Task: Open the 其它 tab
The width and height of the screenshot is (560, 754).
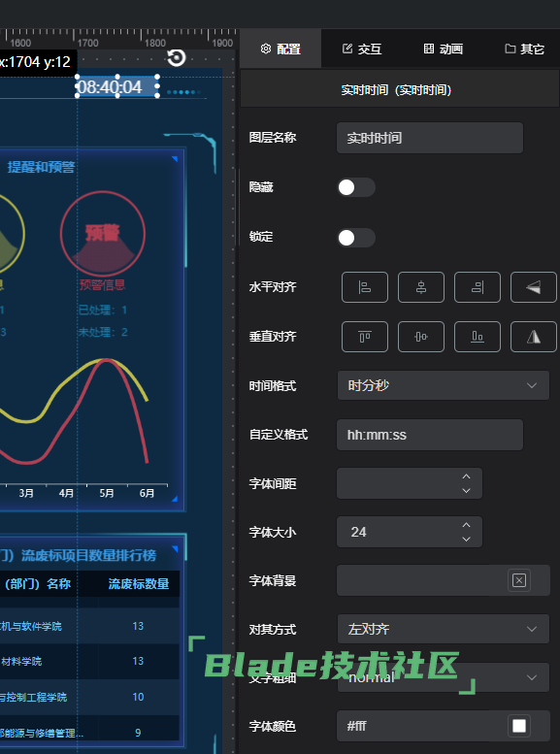Action: point(524,49)
